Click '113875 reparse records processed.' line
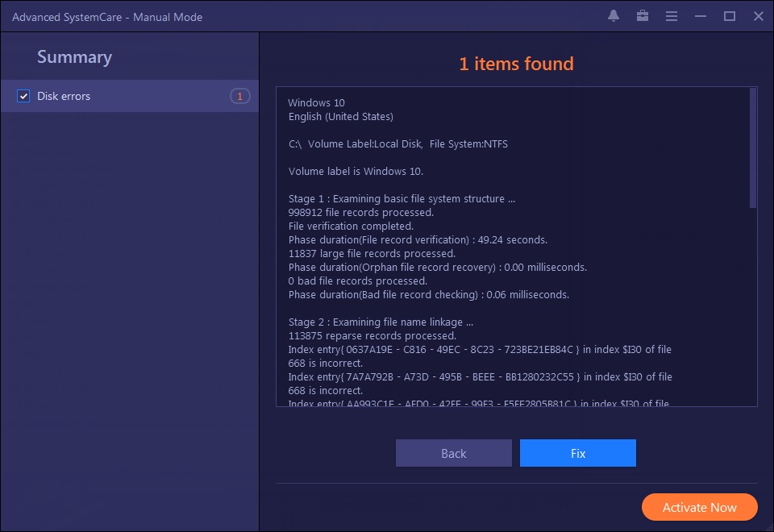The width and height of the screenshot is (774, 532). pyautogui.click(x=372, y=335)
